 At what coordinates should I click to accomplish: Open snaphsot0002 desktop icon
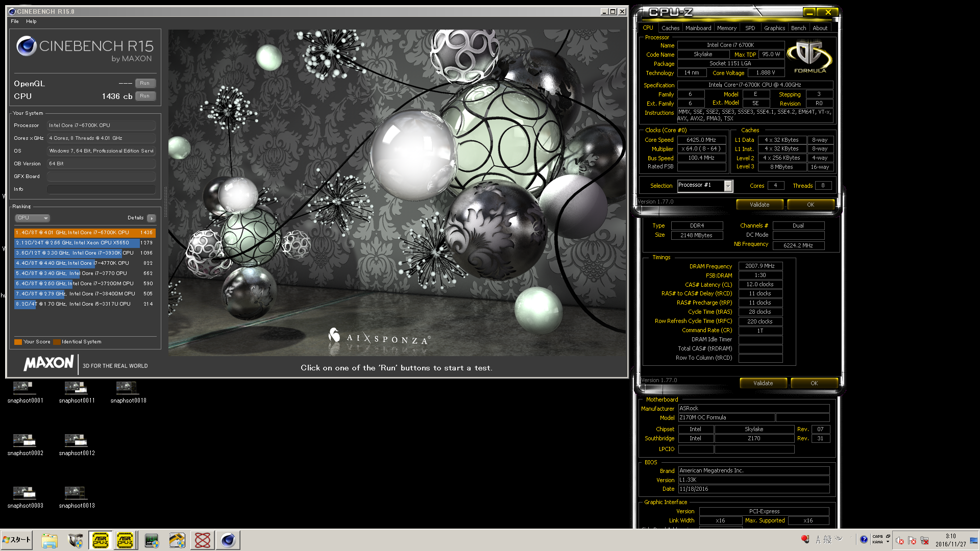(25, 445)
